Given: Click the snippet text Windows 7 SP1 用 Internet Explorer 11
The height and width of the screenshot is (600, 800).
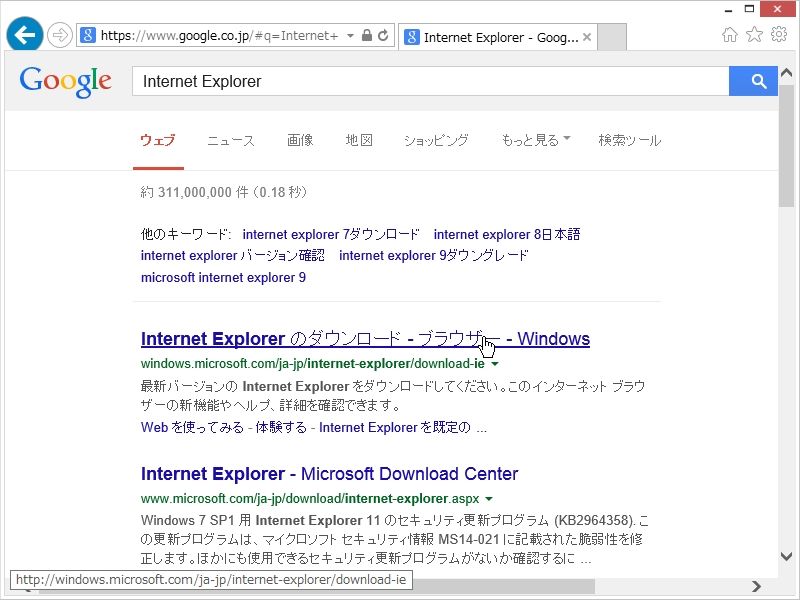Looking at the screenshot, I should 261,520.
